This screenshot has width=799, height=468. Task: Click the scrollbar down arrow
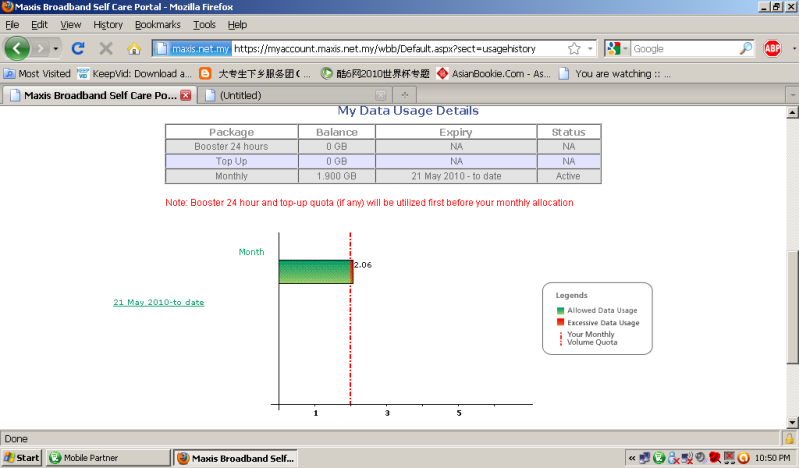pyautogui.click(x=792, y=422)
